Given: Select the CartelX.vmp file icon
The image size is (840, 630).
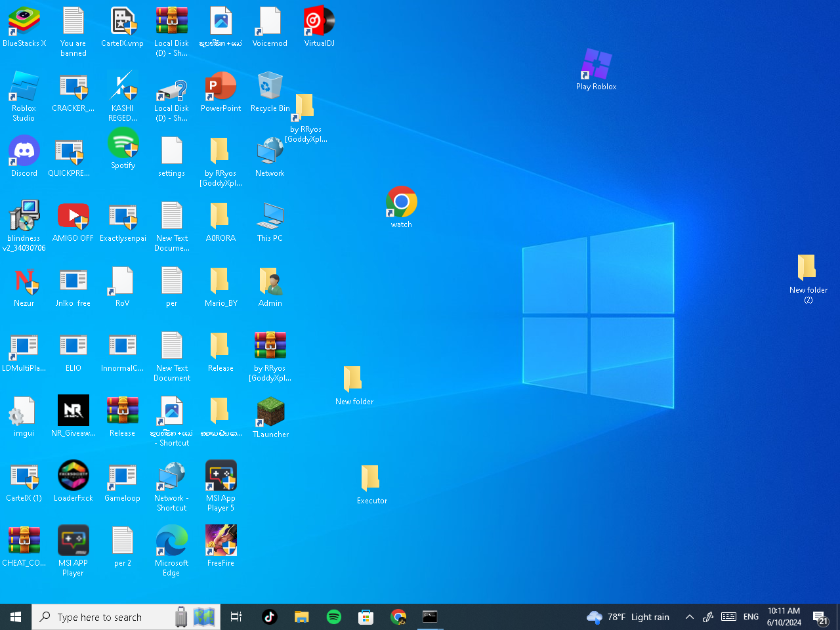Looking at the screenshot, I should point(123,28).
